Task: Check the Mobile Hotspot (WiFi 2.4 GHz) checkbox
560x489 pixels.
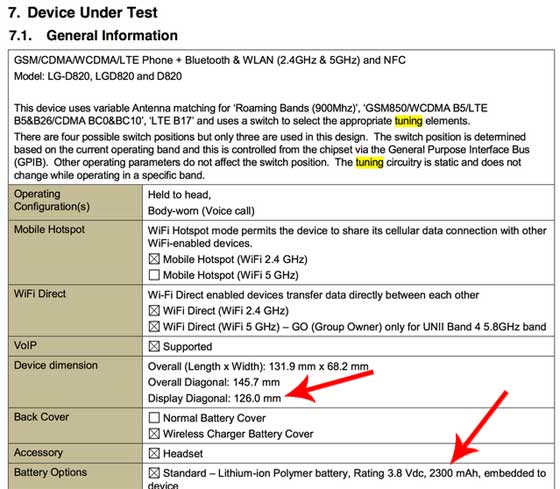Action: (154, 259)
